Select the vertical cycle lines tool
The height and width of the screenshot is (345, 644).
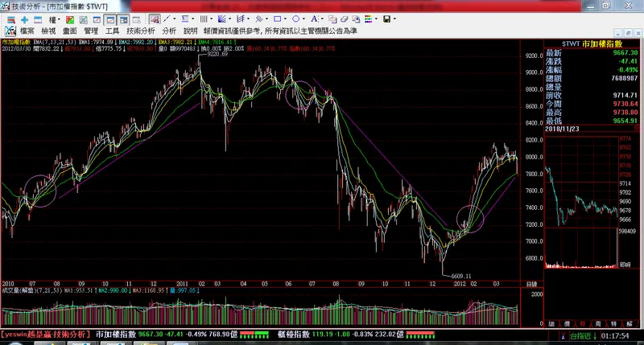204,18
